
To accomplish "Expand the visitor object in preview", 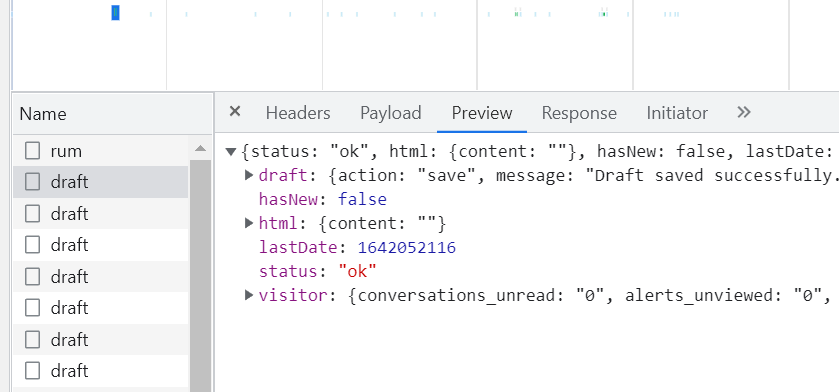I will click(x=249, y=295).
